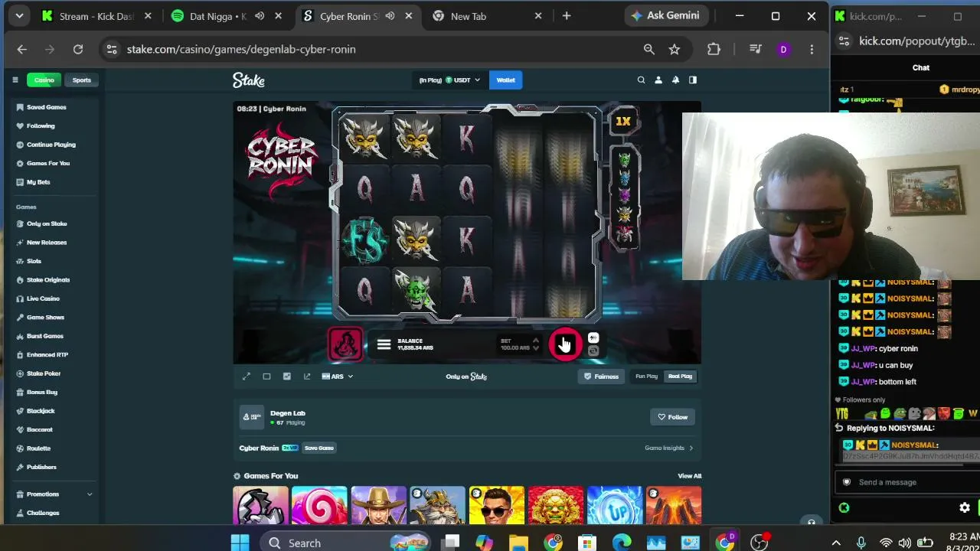Switch to Real Play mode
Screen dimensions: 980x551
[x=680, y=377]
